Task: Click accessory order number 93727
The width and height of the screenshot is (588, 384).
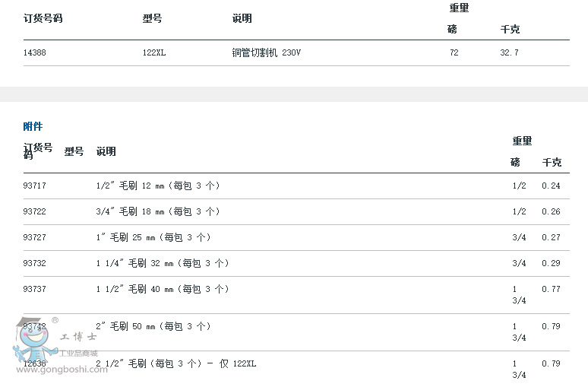Action: tap(35, 237)
